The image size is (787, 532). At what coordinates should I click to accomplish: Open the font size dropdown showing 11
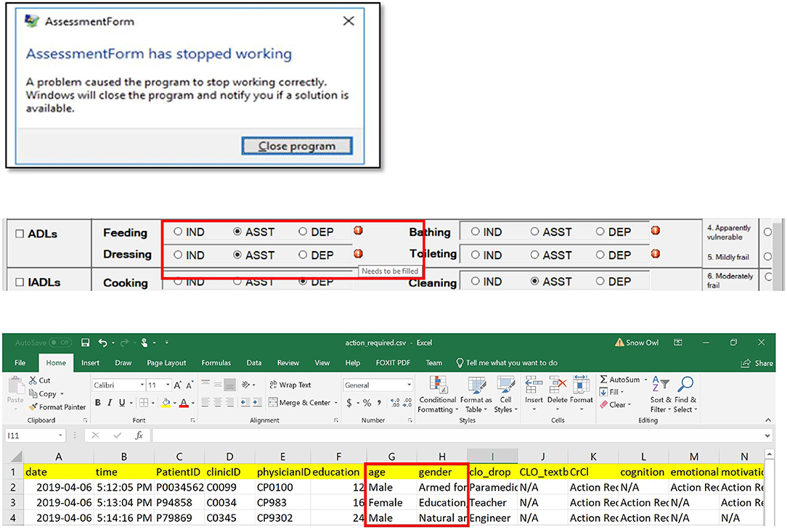pos(167,385)
